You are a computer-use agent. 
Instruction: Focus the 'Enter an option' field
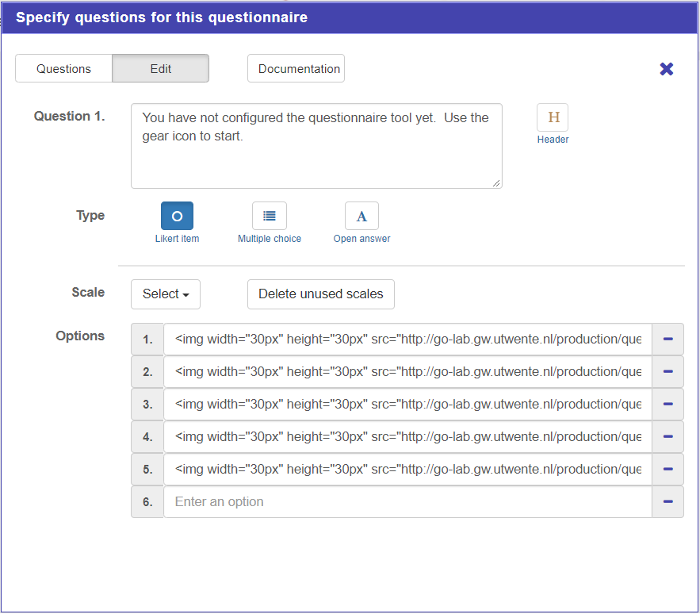coord(407,502)
